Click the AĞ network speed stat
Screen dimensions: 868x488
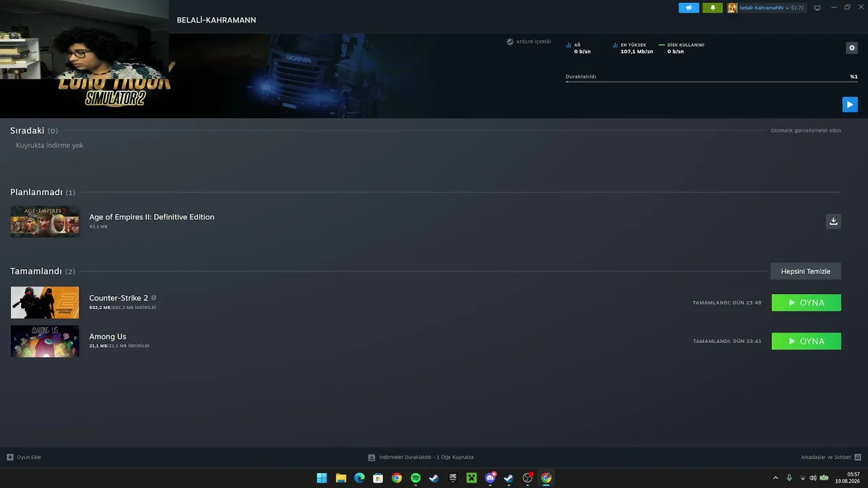(578, 48)
